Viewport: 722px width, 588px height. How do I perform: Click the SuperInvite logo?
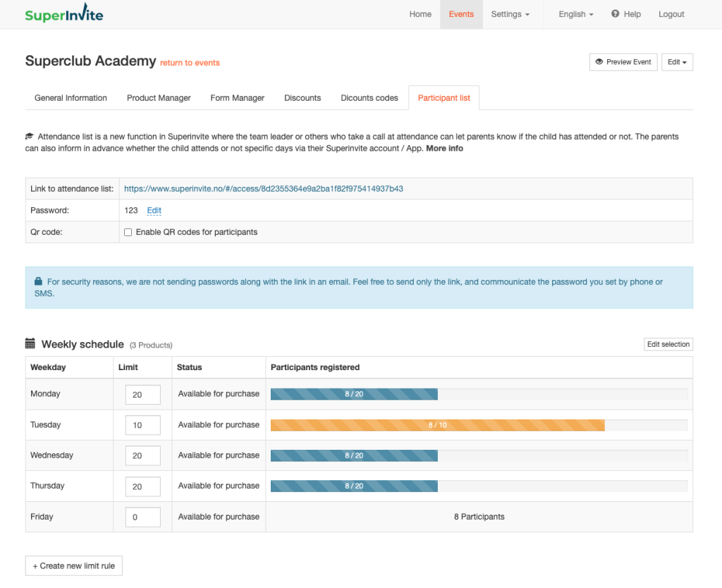pos(63,14)
